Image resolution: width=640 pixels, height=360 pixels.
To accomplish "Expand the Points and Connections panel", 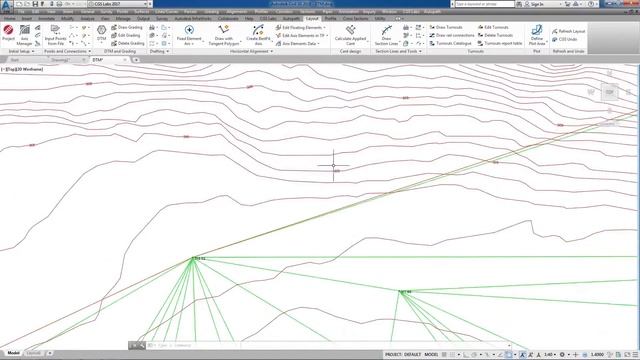I will (67, 51).
